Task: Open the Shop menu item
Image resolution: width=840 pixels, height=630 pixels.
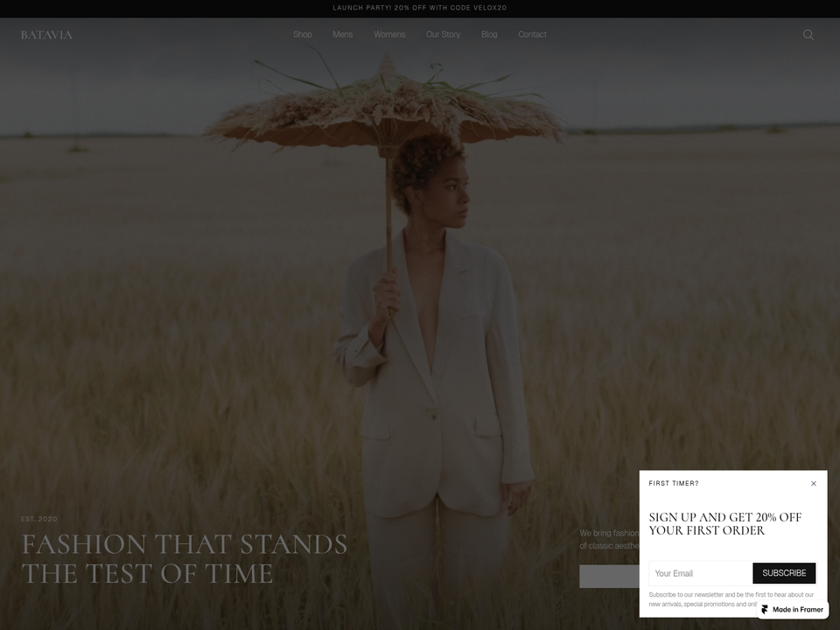Action: [302, 34]
